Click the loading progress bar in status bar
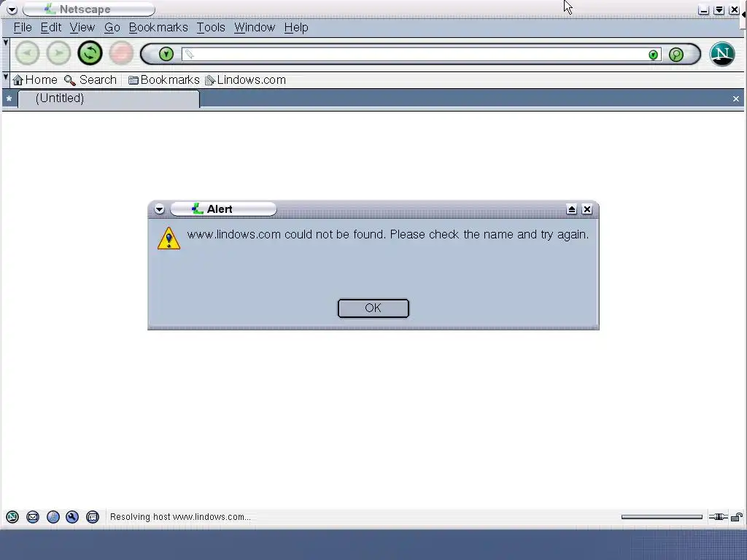This screenshot has width=747, height=560. click(x=662, y=517)
